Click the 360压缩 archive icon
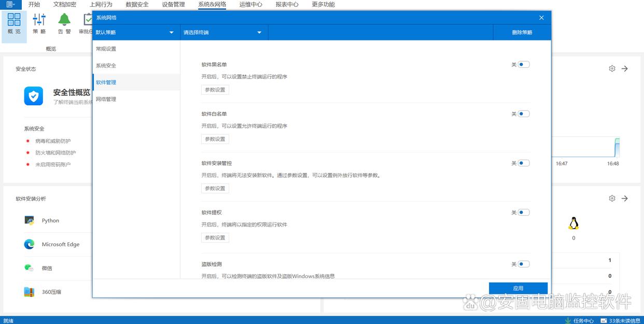The image size is (644, 324). pyautogui.click(x=29, y=292)
